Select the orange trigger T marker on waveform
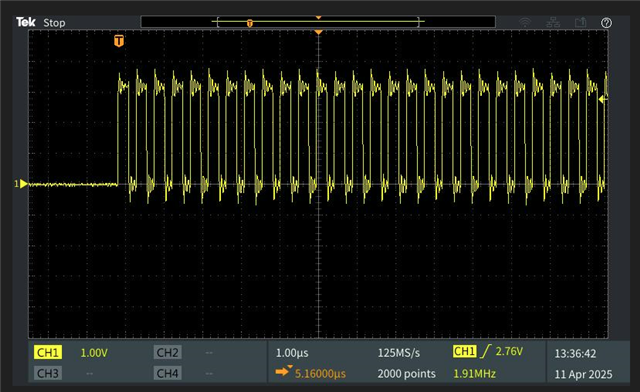 click(119, 41)
